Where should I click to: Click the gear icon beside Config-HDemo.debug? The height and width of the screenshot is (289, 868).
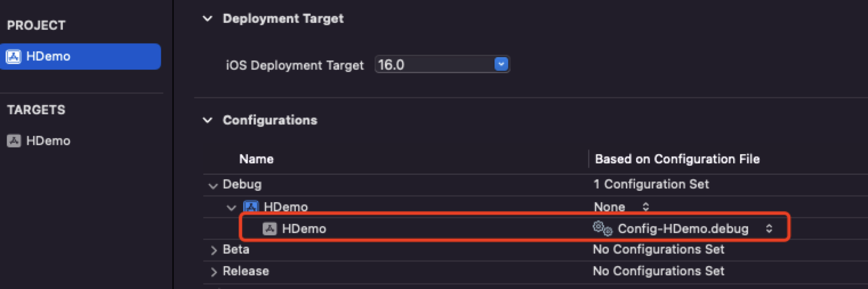pyautogui.click(x=602, y=229)
